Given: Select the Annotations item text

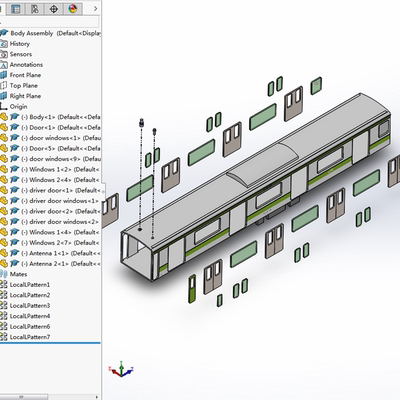Looking at the screenshot, I should click(26, 65).
